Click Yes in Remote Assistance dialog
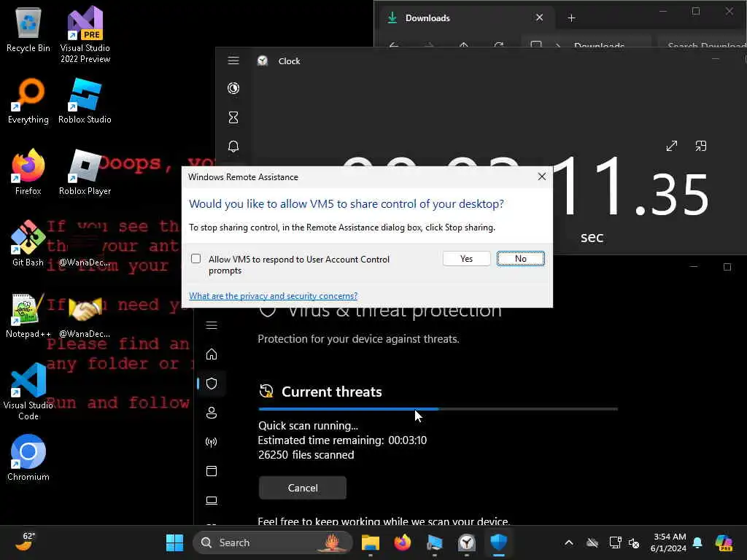Image resolution: width=747 pixels, height=560 pixels. 466,259
